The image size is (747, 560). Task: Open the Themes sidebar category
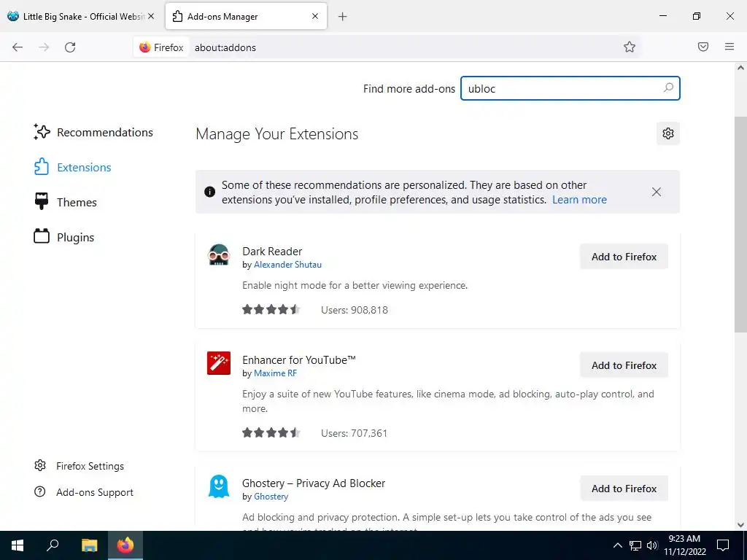pos(65,203)
